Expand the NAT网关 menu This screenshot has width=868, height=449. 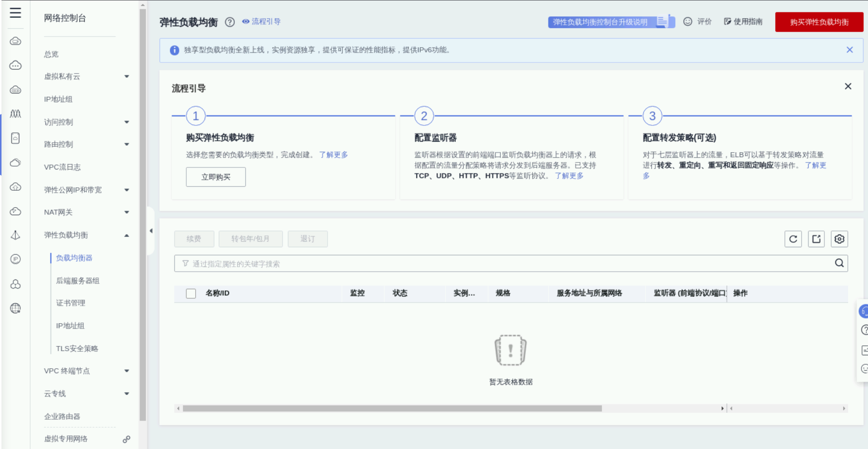127,212
